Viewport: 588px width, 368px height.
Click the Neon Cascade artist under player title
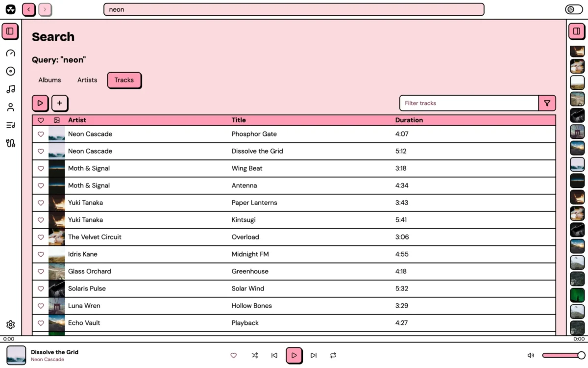point(48,360)
